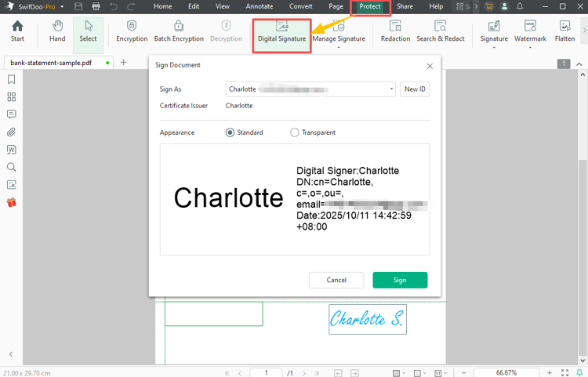Viewport: 588px width, 377px height.
Task: Open the shopping cart icon
Action: (x=488, y=6)
